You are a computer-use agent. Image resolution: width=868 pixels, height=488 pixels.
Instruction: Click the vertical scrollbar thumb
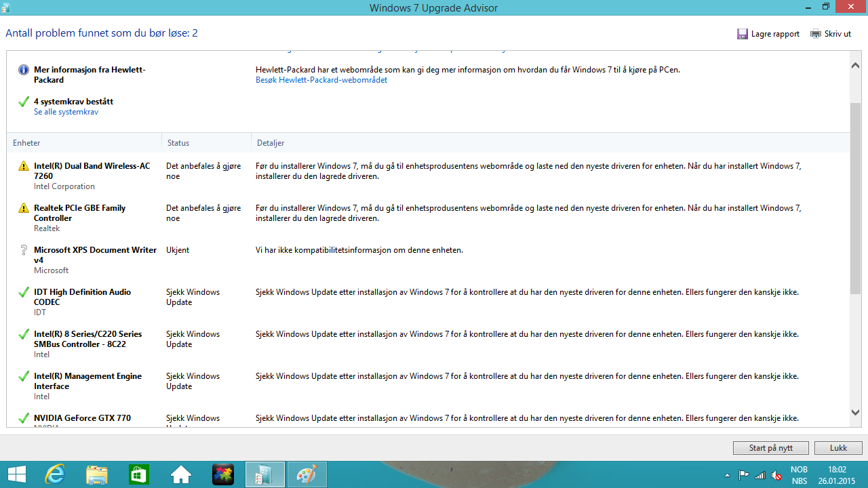click(x=855, y=198)
